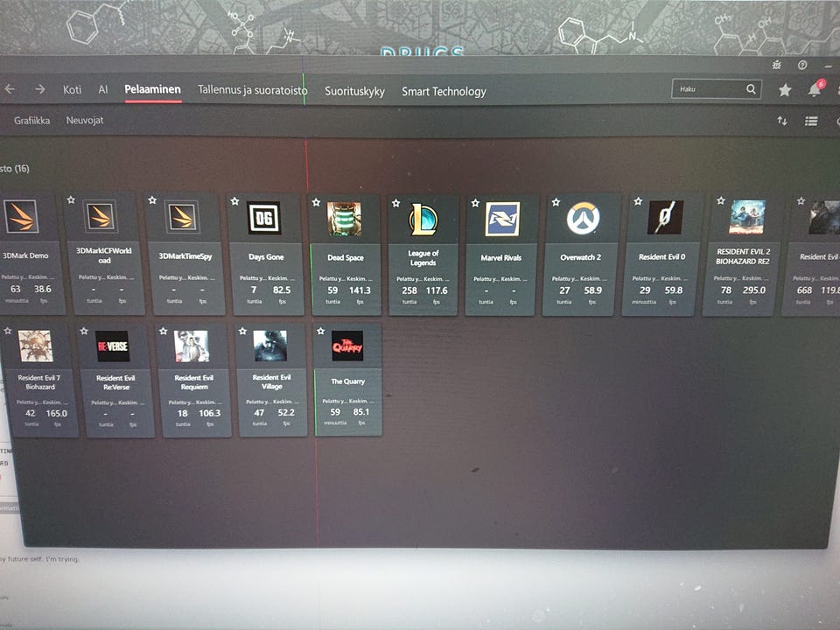
Task: Open the Dead Space game icon
Action: point(344,219)
